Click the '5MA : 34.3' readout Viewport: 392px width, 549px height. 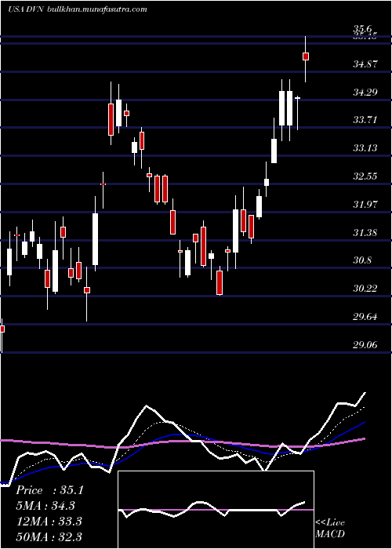[x=45, y=506]
